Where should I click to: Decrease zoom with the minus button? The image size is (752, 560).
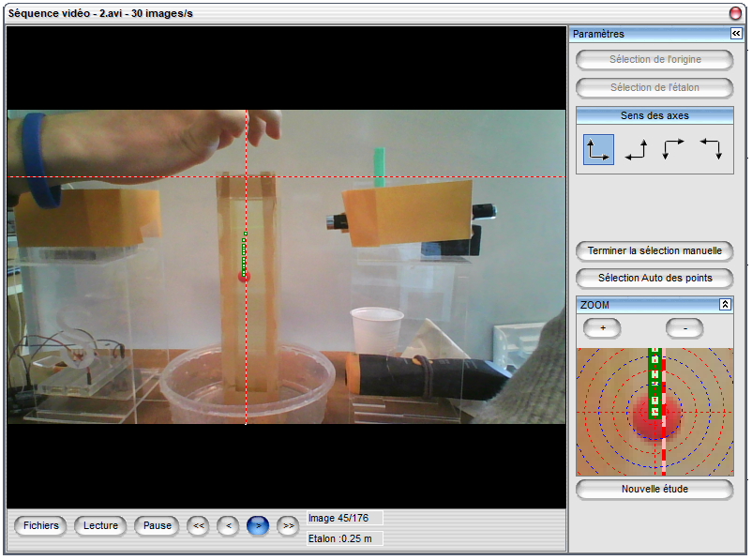coord(684,328)
